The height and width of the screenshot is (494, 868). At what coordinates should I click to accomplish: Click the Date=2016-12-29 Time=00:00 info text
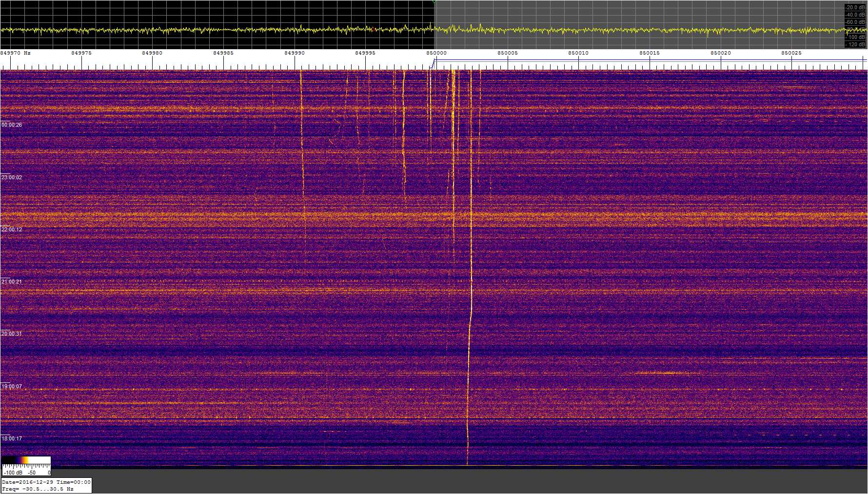pyautogui.click(x=46, y=482)
